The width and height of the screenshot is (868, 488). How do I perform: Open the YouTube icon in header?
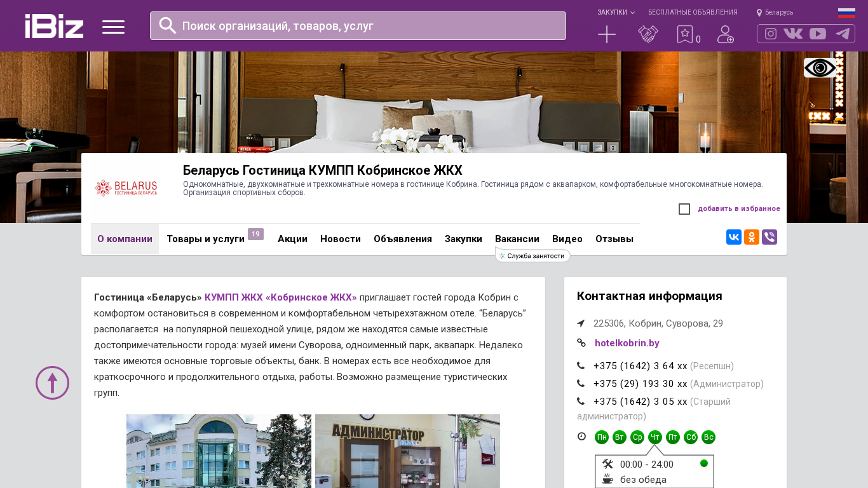click(818, 34)
